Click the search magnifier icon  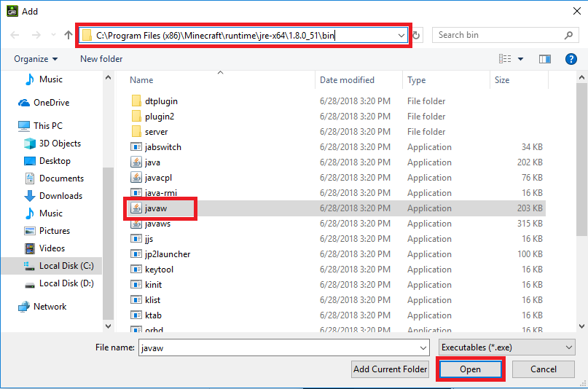pyautogui.click(x=568, y=35)
